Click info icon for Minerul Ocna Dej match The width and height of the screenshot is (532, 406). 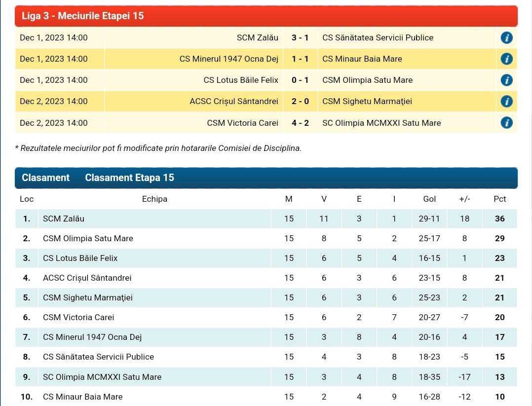(x=506, y=59)
